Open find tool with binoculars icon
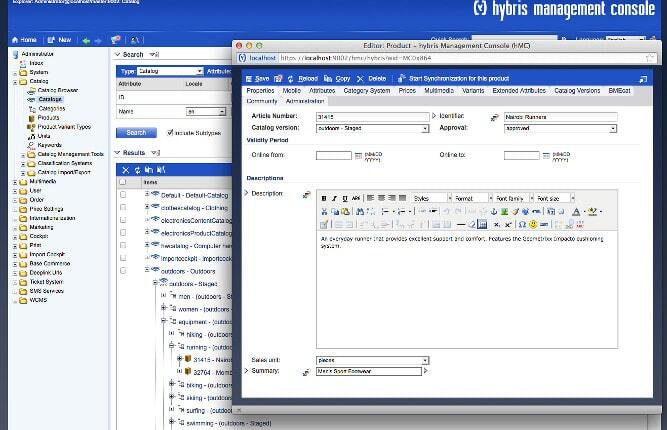The height and width of the screenshot is (430, 667). [360, 211]
